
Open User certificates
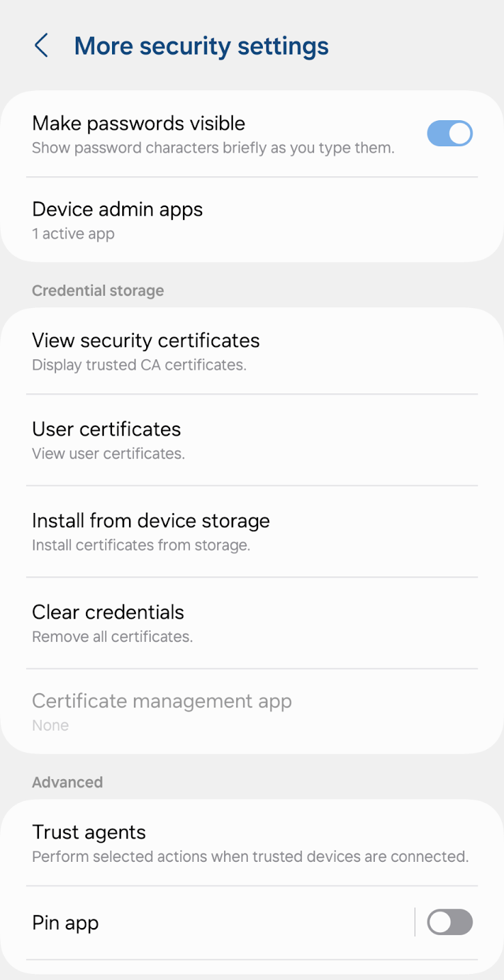[106, 429]
